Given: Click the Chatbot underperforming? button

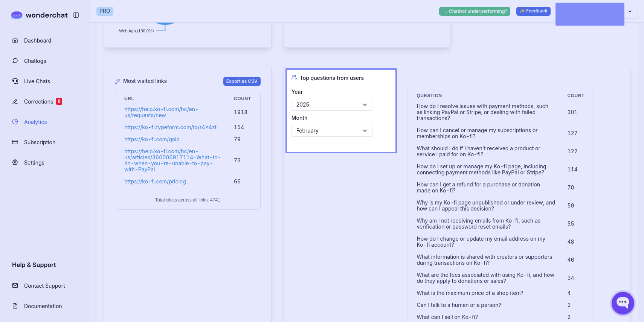Looking at the screenshot, I should click(x=475, y=11).
